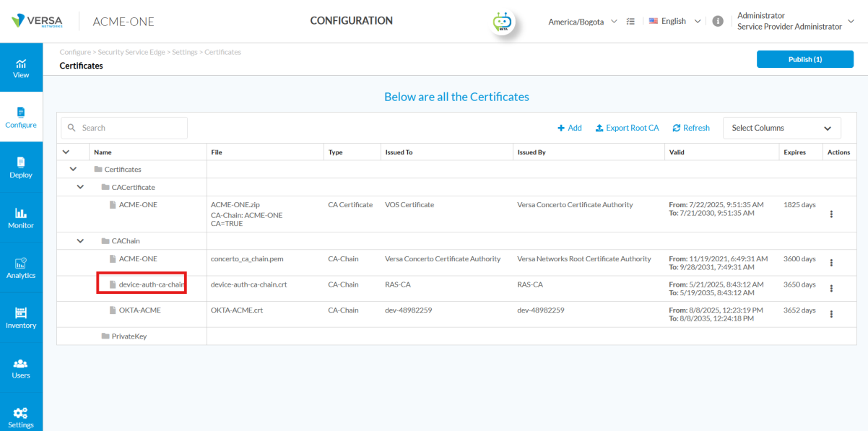
Task: Open the BETA chatbot assistant icon
Action: tap(502, 22)
